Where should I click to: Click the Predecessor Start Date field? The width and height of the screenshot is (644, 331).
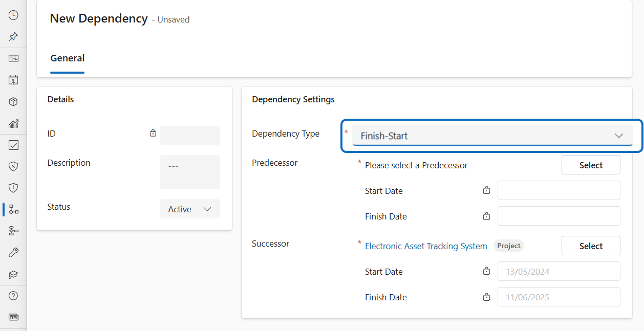[559, 190]
